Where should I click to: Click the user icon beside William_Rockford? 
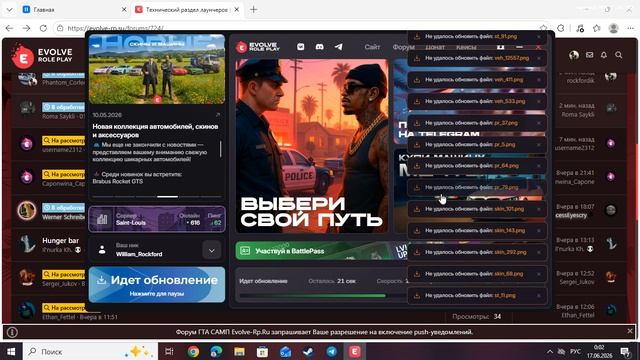(102, 250)
